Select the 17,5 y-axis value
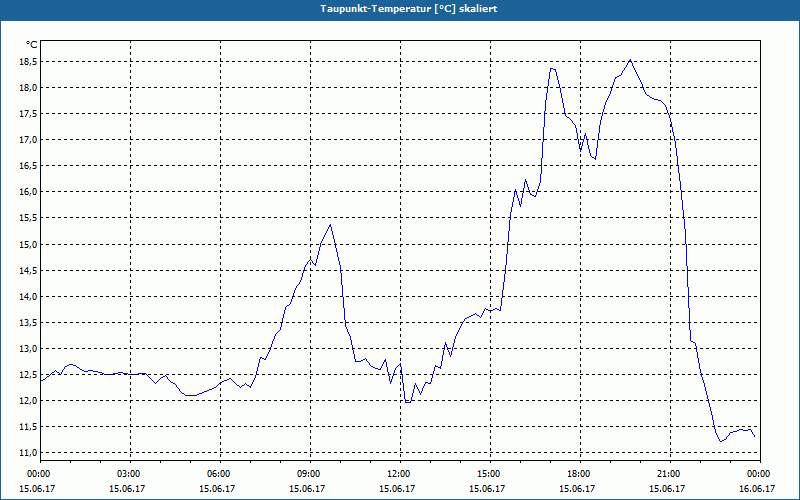The image size is (800, 500). click(29, 114)
